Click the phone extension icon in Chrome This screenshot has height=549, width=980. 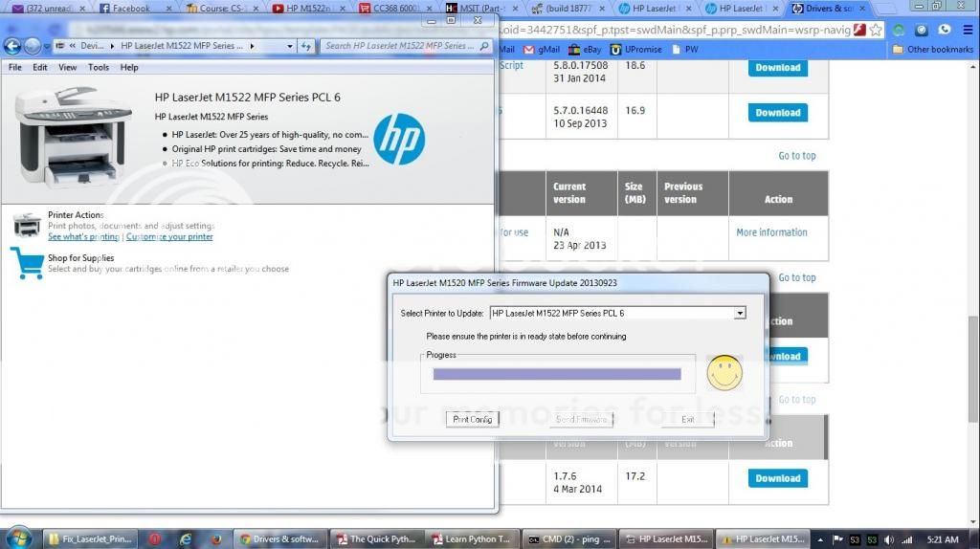click(945, 30)
